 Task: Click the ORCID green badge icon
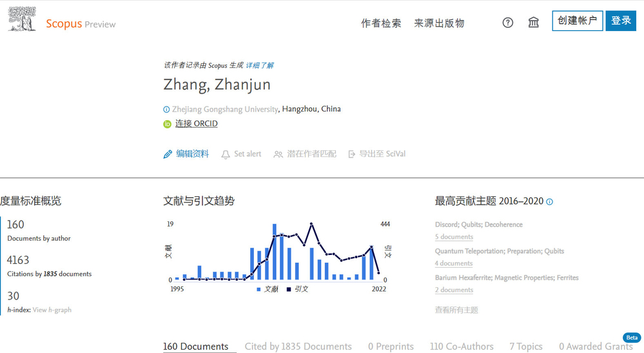point(168,124)
